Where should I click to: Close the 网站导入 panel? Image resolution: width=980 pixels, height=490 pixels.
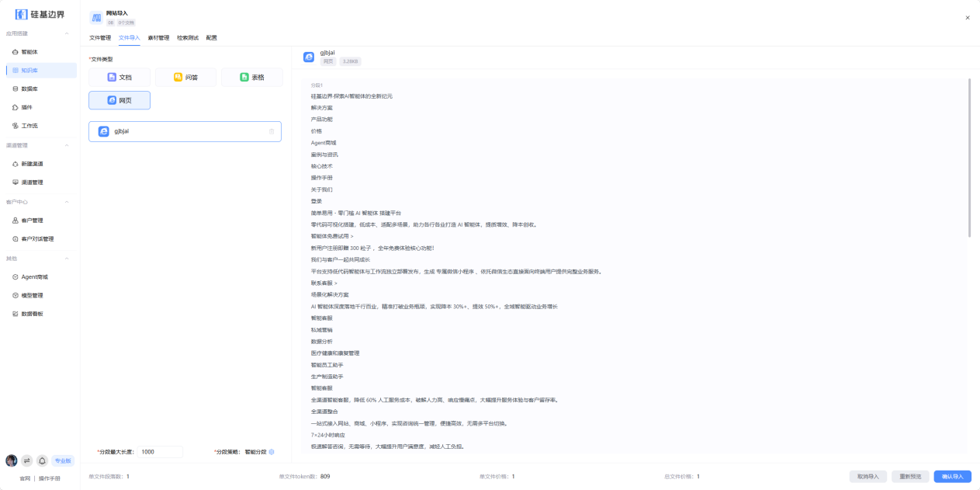968,17
